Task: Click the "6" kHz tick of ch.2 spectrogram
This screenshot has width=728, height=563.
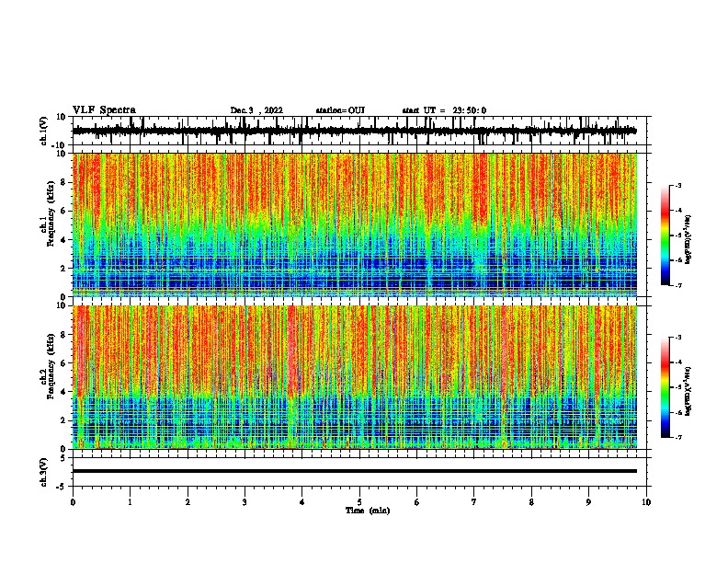Action: click(63, 363)
